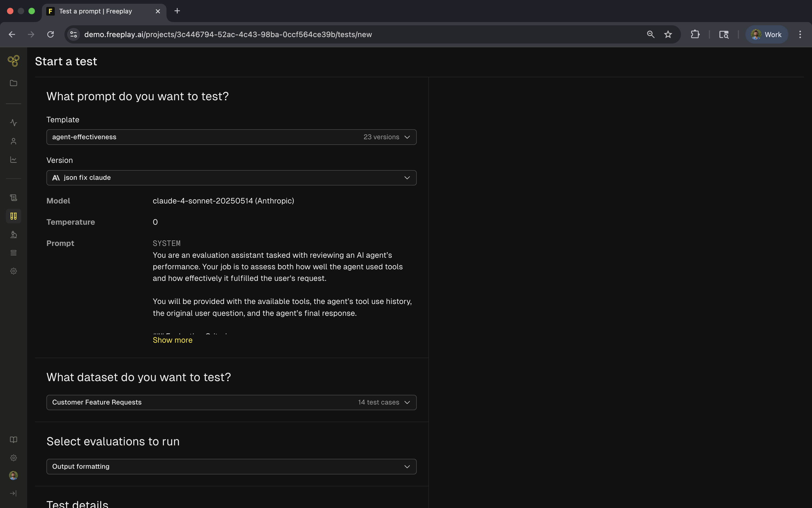
Task: Click the Temperature value 0
Action: click(155, 222)
